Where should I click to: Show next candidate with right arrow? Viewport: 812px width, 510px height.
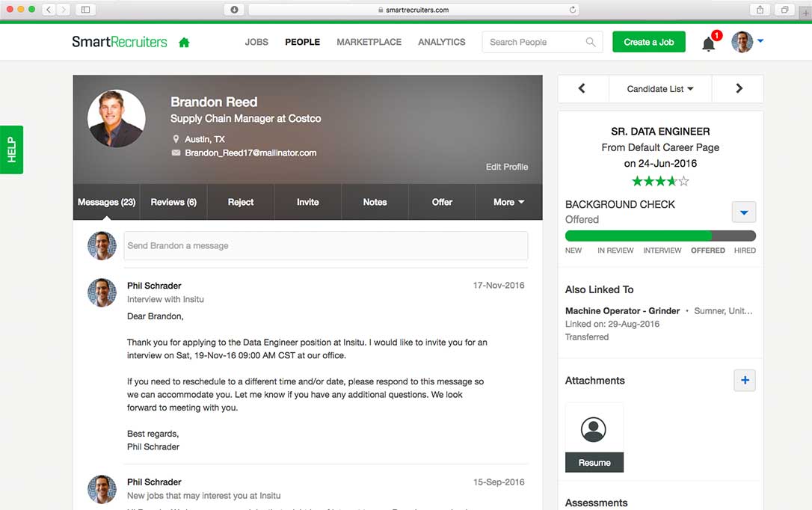point(739,88)
